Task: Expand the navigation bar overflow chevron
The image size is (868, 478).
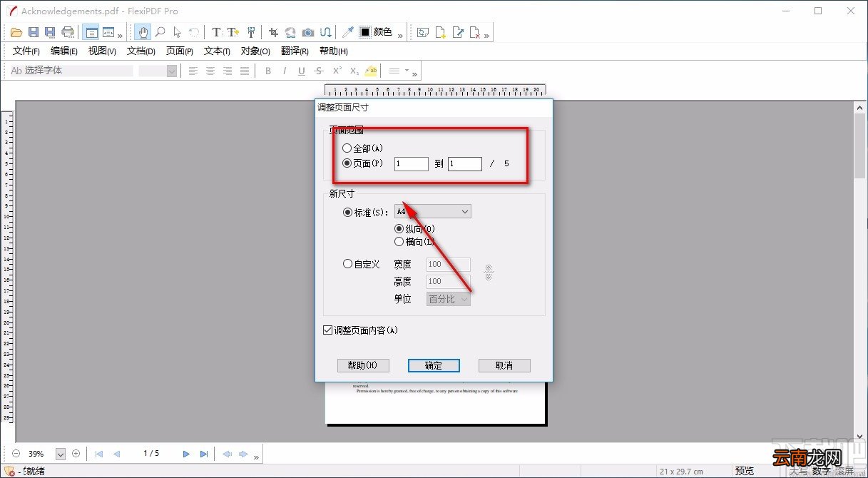Action: coord(255,457)
